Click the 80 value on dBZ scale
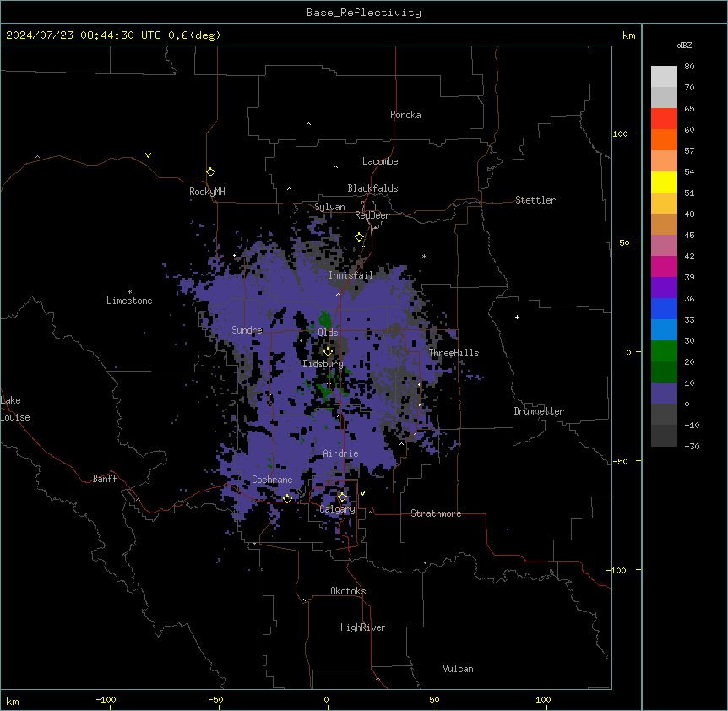The image size is (728, 711). (689, 67)
